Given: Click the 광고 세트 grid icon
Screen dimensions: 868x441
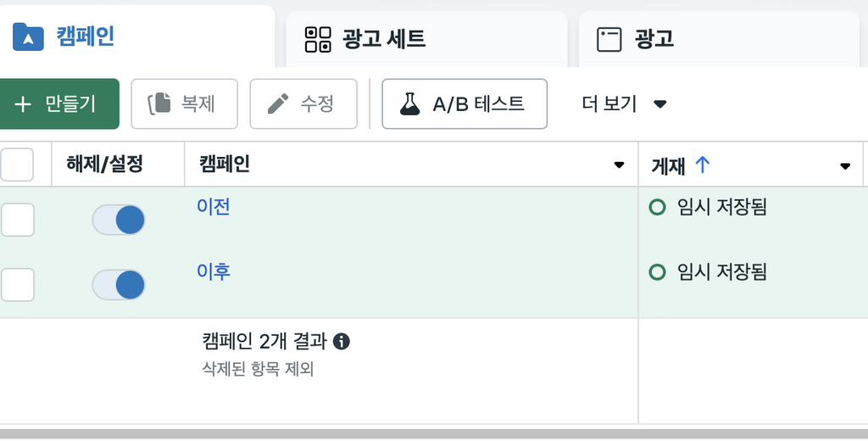Looking at the screenshot, I should point(319,39).
